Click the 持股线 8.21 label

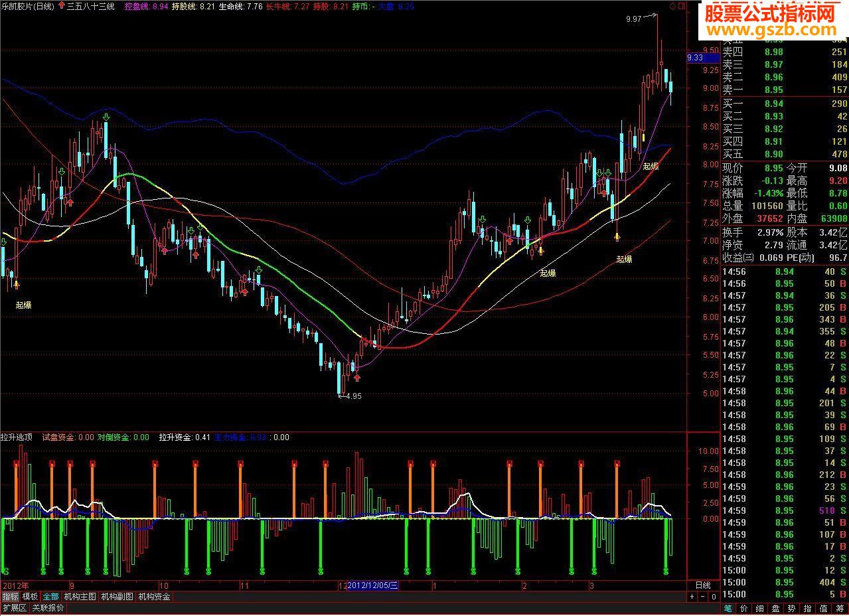click(193, 6)
